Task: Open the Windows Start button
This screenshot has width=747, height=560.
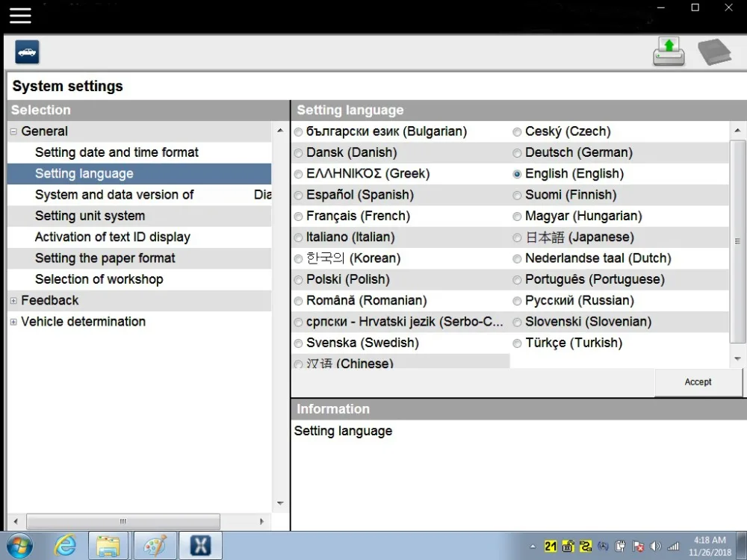Action: (19, 546)
